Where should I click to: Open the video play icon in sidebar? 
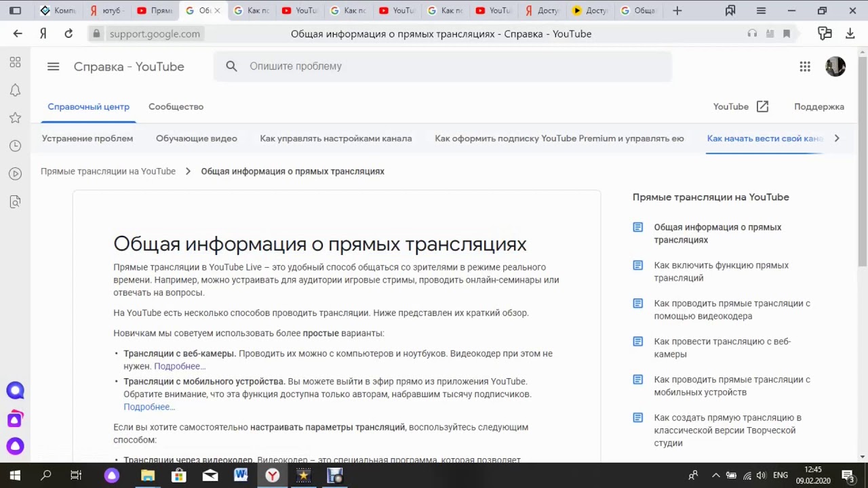coord(15,174)
